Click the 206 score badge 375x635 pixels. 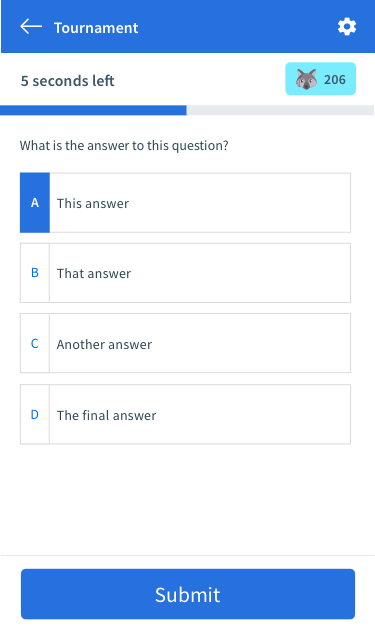321,79
